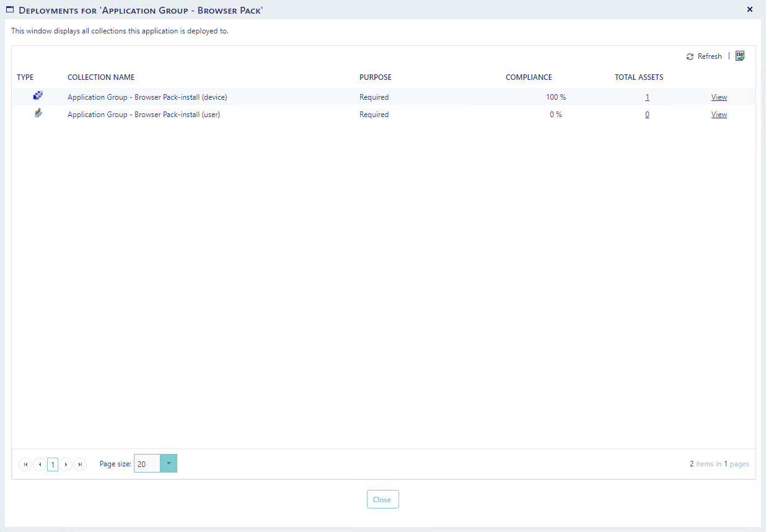
Task: Go to first page using pager icon
Action: (25, 464)
